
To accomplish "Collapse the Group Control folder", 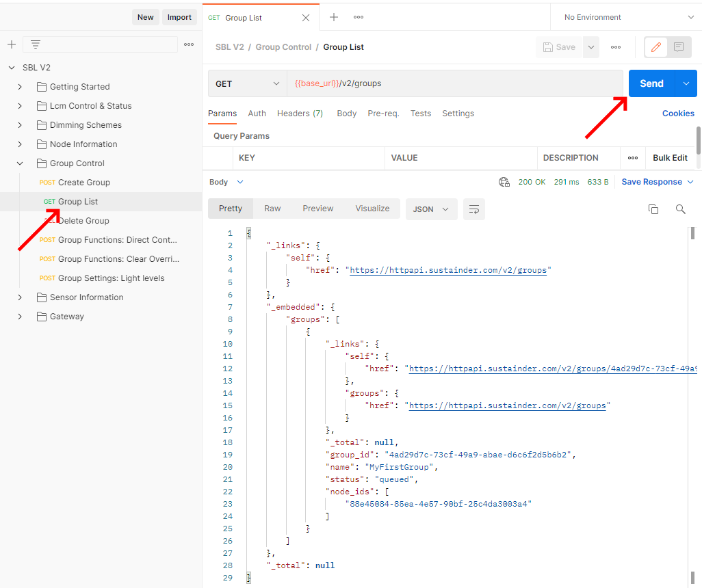I will pos(20,163).
